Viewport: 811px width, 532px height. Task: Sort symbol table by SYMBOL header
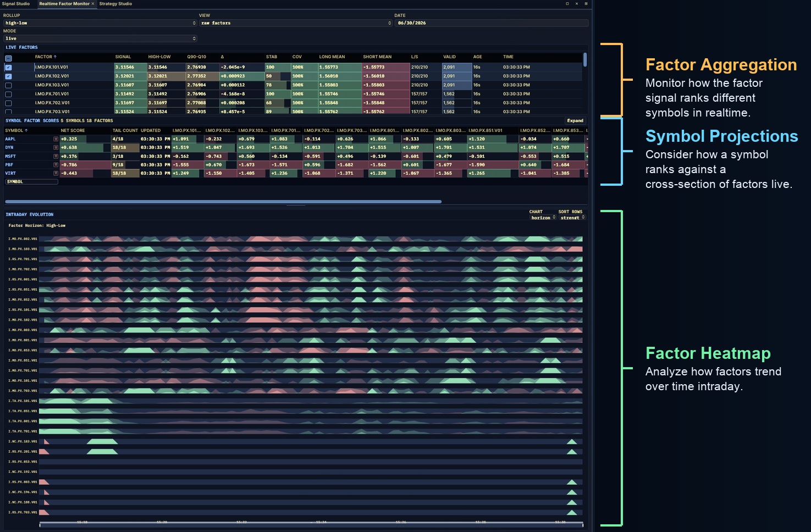coord(16,131)
